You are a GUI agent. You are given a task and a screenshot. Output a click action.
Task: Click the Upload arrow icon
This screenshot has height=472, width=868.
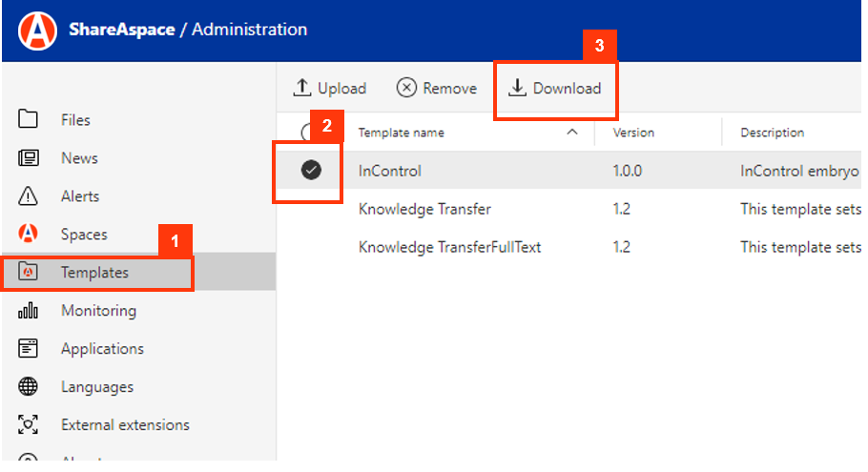[301, 88]
